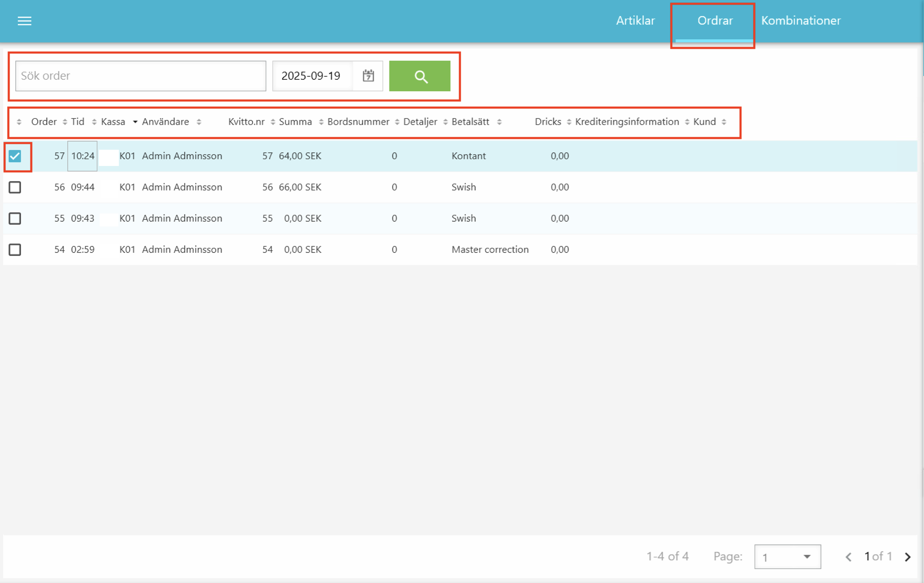Tick the checkbox for order 54
The image size is (924, 583).
point(15,250)
